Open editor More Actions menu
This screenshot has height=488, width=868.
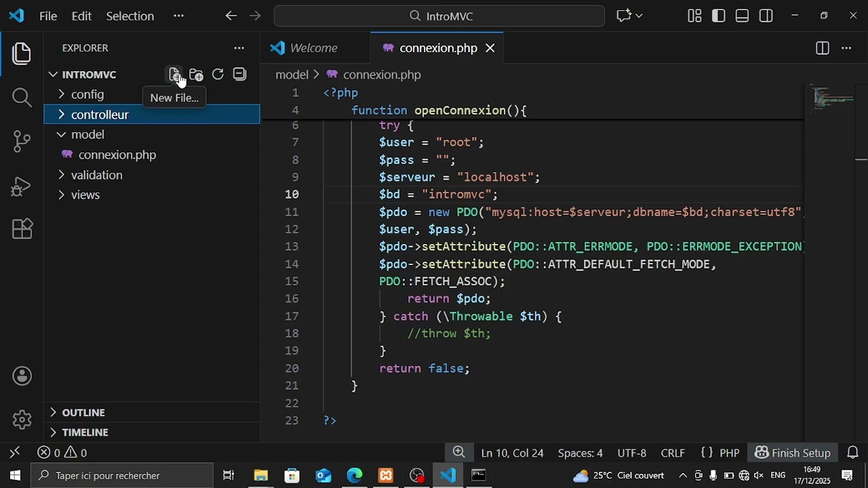click(x=846, y=48)
